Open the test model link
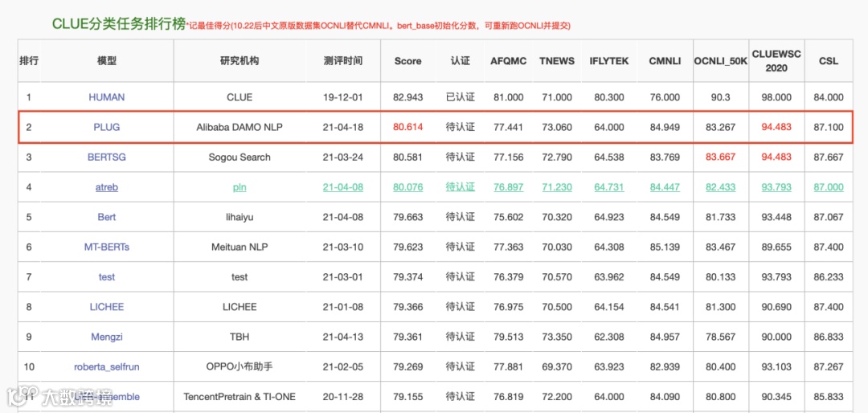This screenshot has height=413, width=868. tap(106, 277)
